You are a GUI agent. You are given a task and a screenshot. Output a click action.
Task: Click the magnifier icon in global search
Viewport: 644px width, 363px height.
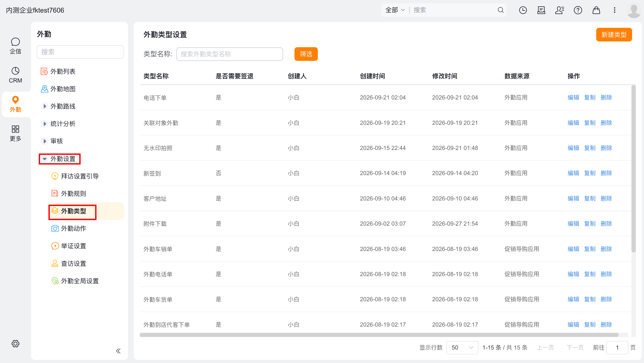point(500,10)
